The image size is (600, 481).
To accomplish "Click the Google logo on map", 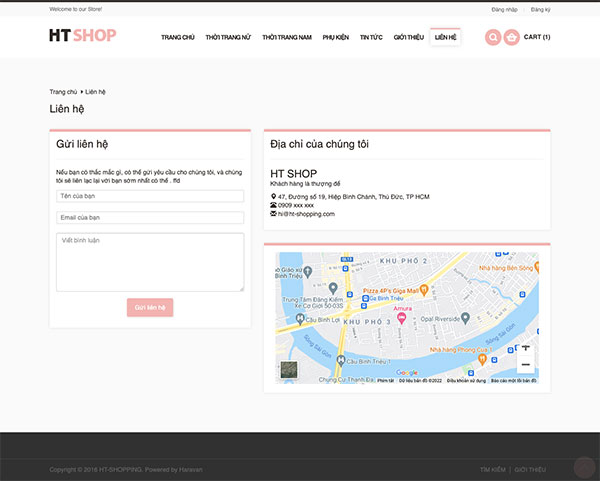I will (x=407, y=373).
